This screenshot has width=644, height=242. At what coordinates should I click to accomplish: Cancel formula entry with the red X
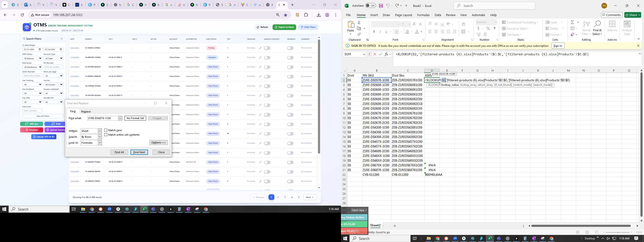click(375, 54)
